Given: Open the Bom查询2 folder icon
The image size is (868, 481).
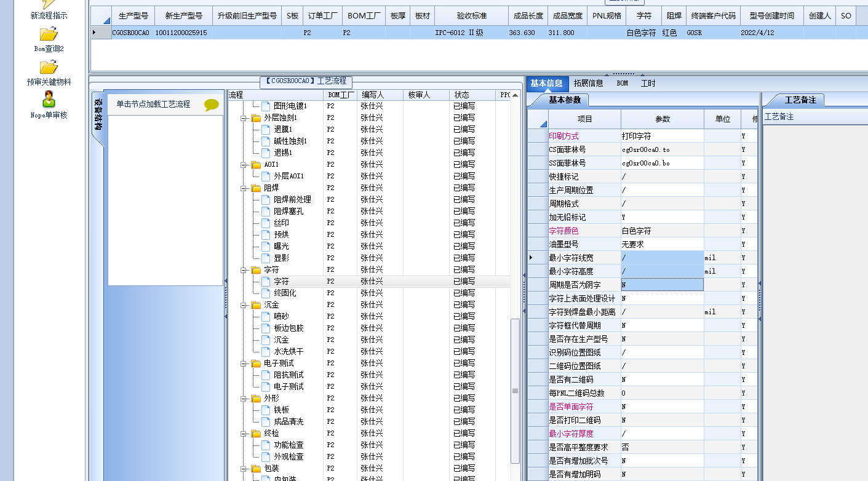Looking at the screenshot, I should click(49, 34).
